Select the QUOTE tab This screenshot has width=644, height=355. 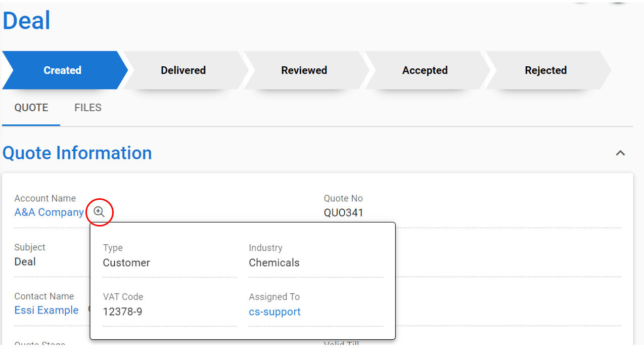31,107
